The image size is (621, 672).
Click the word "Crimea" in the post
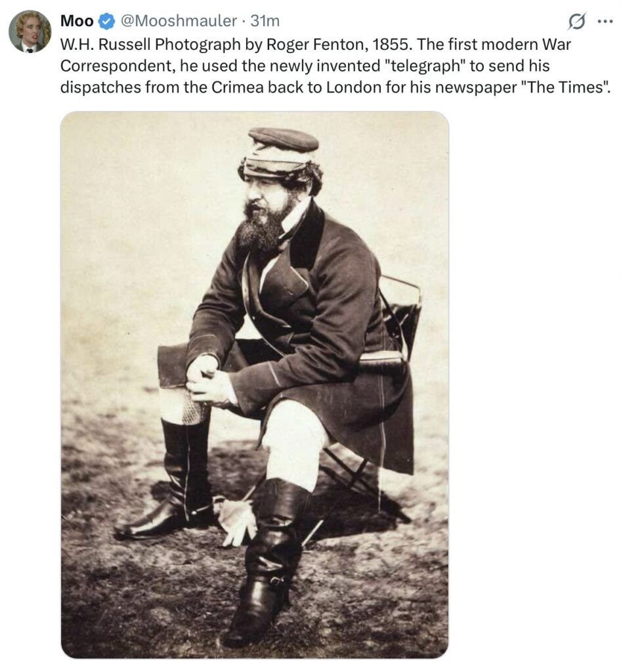(238, 87)
